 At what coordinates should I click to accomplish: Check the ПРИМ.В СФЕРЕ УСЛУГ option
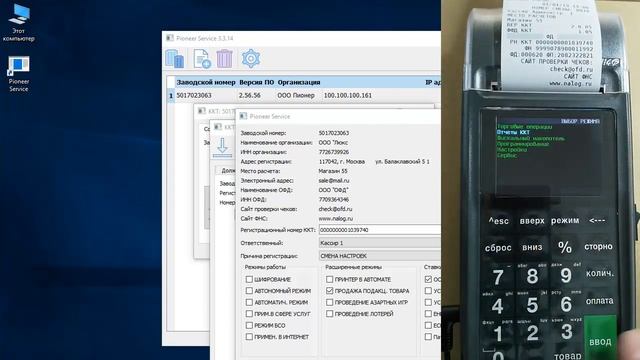pos(249,313)
